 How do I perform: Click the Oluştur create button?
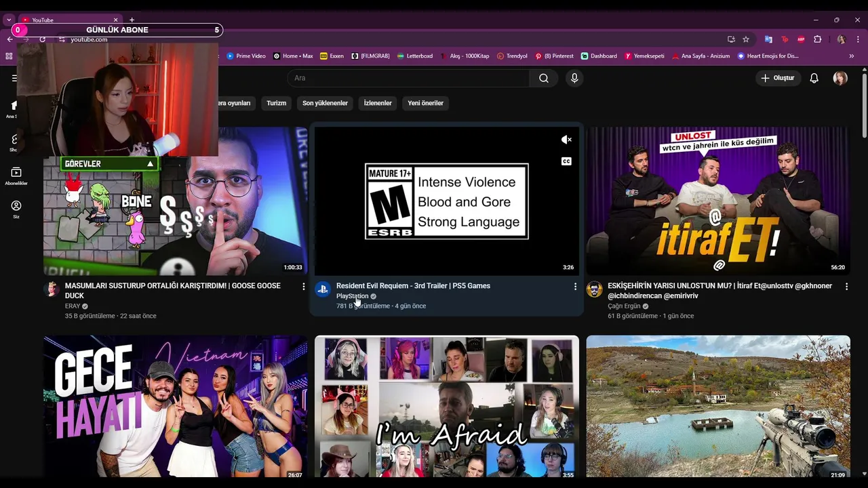[x=778, y=78]
